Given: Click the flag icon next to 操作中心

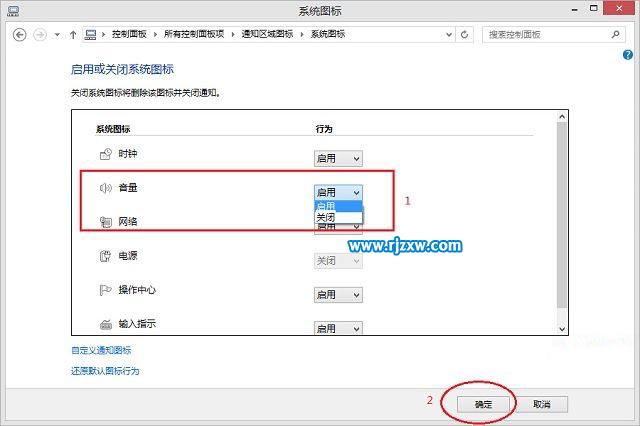Looking at the screenshot, I should pos(106,290).
